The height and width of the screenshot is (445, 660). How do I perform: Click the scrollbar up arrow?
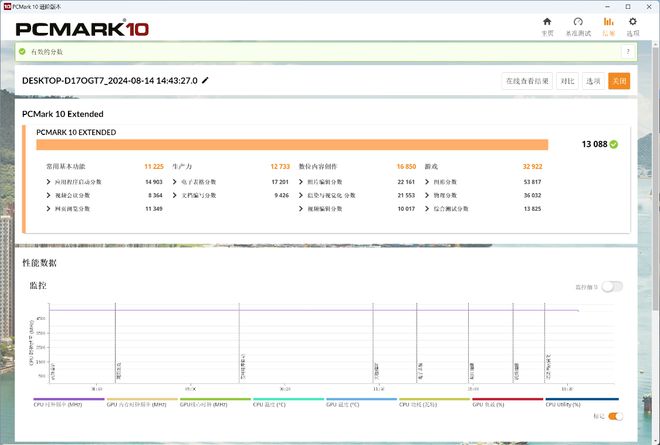point(656,44)
